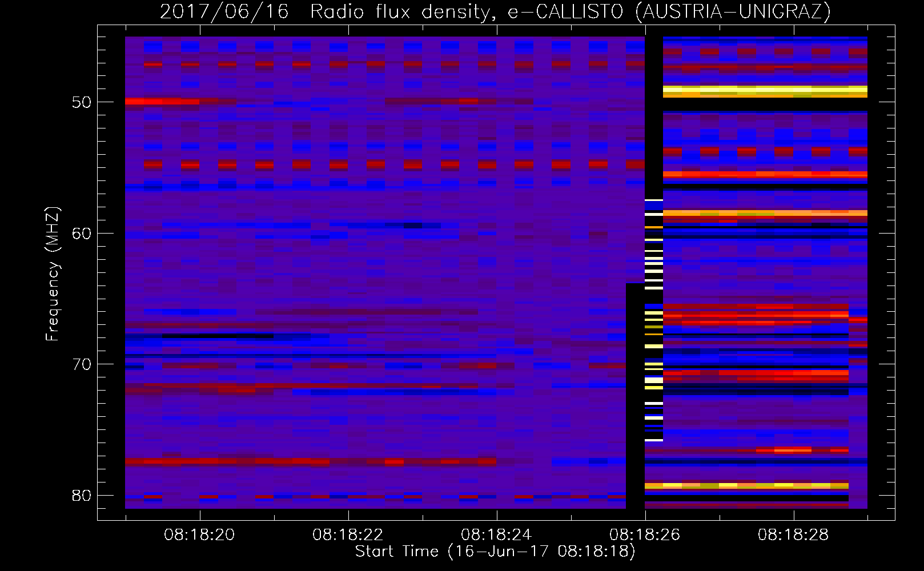
Task: Click the 50 MHz frequency tick label
Action: click(x=82, y=102)
